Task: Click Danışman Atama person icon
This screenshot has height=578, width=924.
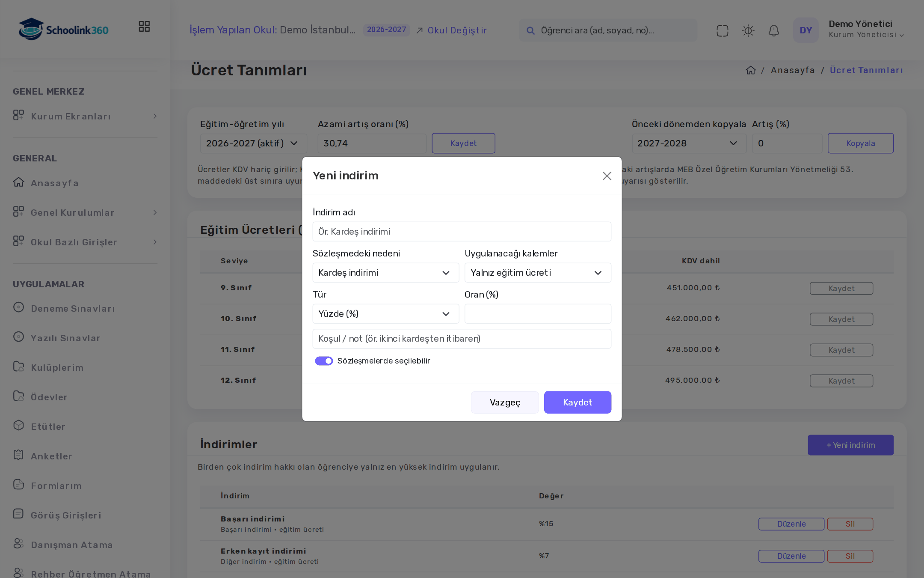Action: pyautogui.click(x=18, y=543)
